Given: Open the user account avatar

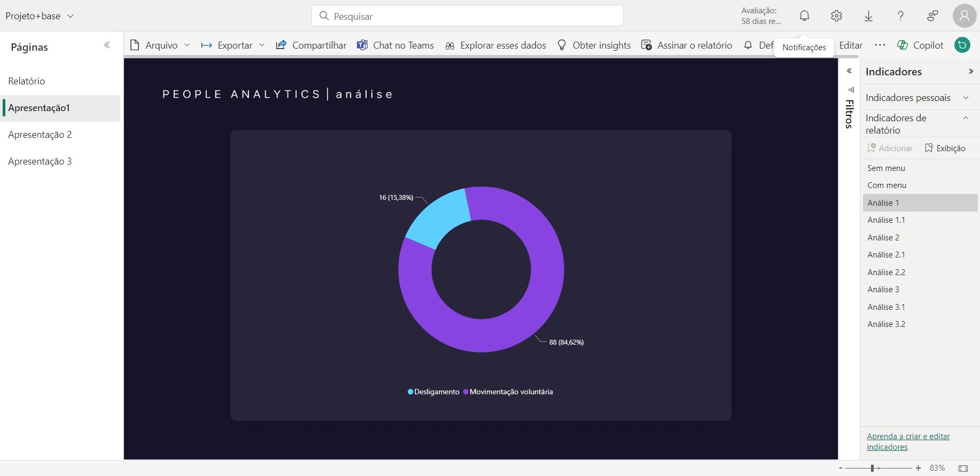Looking at the screenshot, I should (x=965, y=16).
